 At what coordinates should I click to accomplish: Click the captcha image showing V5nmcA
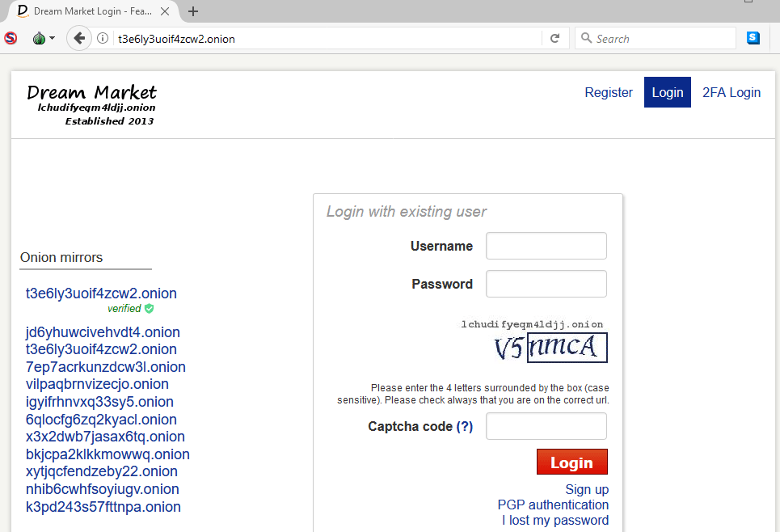[x=550, y=348]
